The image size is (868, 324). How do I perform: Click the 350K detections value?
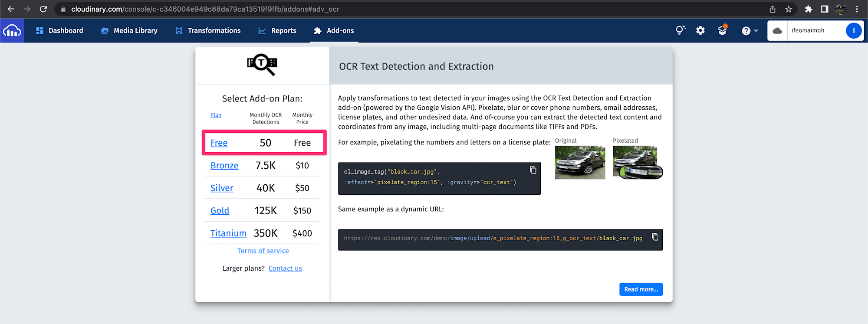tap(266, 233)
